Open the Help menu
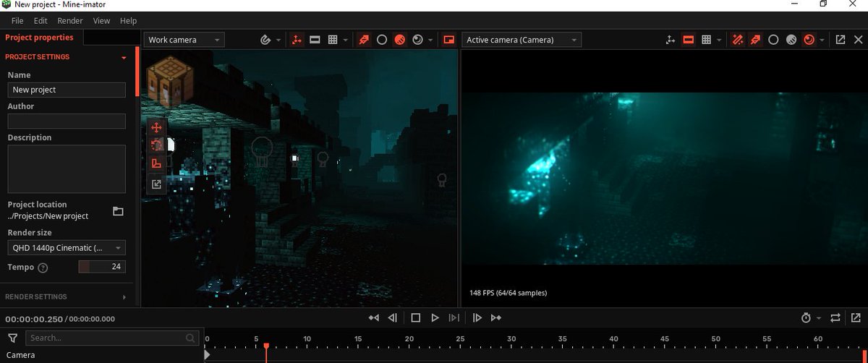This screenshot has width=868, height=363. pyautogui.click(x=128, y=21)
